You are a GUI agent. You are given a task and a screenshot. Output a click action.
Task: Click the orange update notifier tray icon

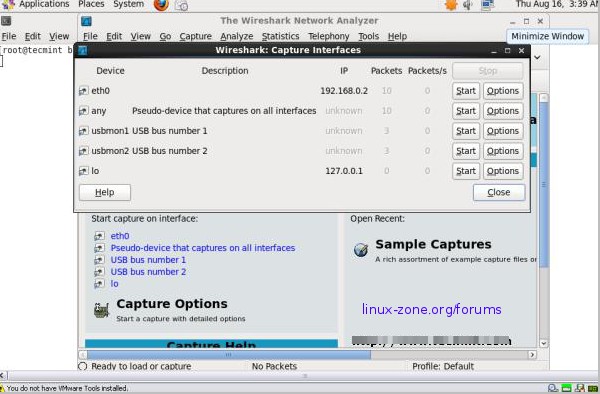tap(452, 5)
